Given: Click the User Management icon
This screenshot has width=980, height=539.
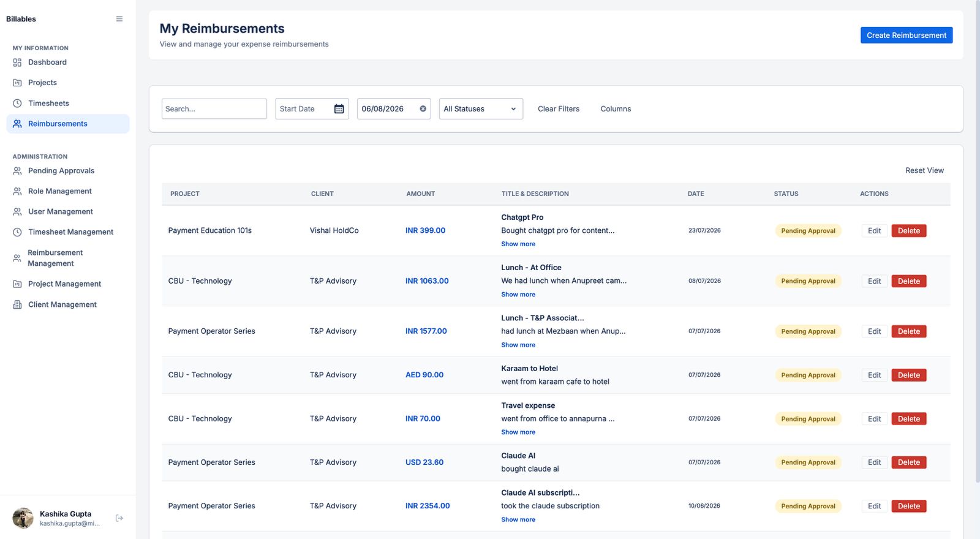Looking at the screenshot, I should pos(17,212).
